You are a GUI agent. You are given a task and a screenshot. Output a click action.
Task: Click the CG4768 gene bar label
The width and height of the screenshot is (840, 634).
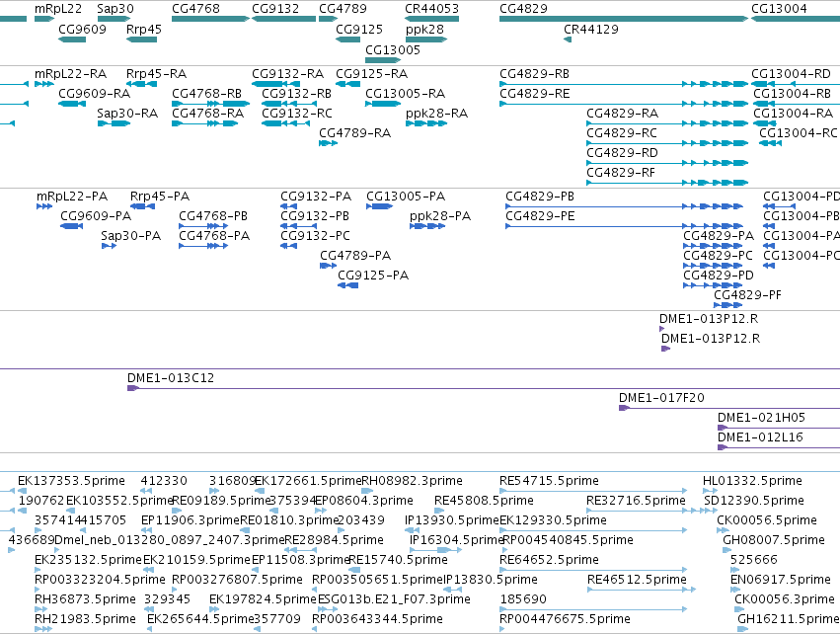pyautogui.click(x=196, y=9)
